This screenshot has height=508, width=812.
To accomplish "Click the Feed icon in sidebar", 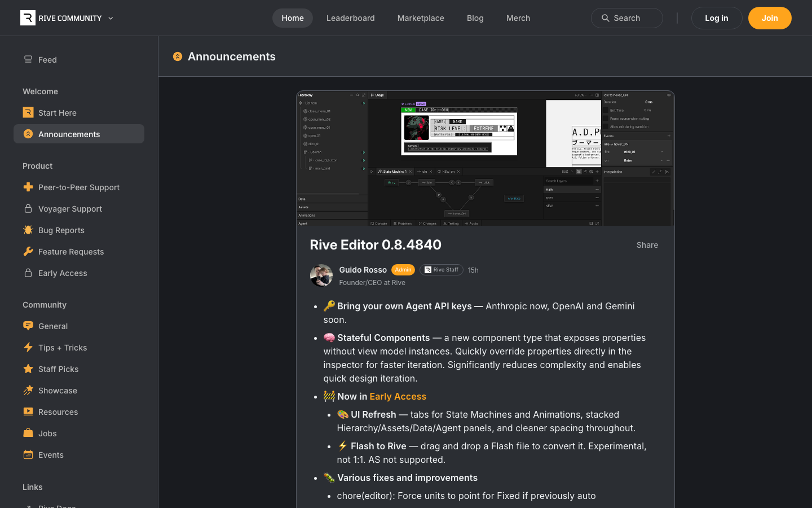I will [x=28, y=59].
